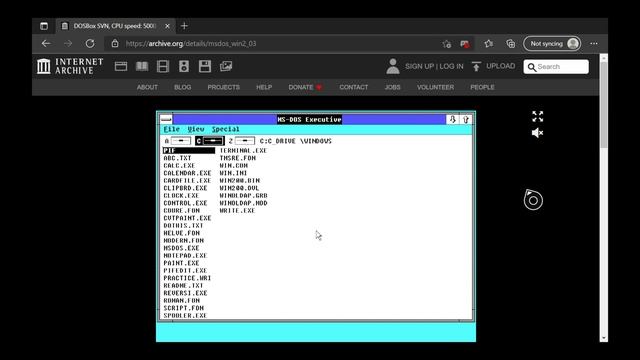
Task: Toggle fullscreen for the emulator
Action: tap(538, 116)
